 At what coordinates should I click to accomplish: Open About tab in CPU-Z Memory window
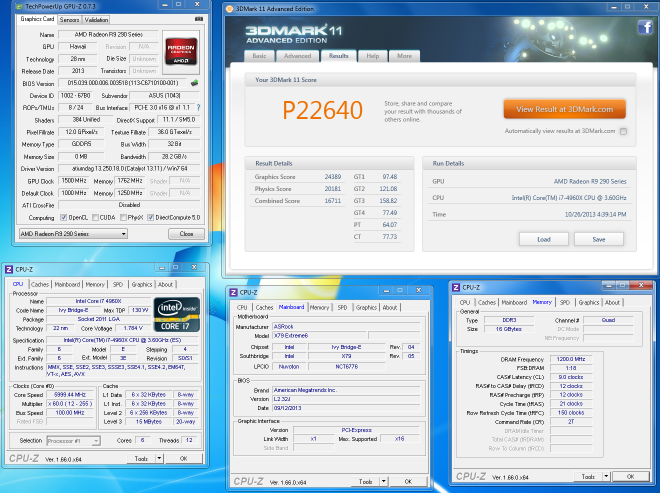click(x=612, y=303)
